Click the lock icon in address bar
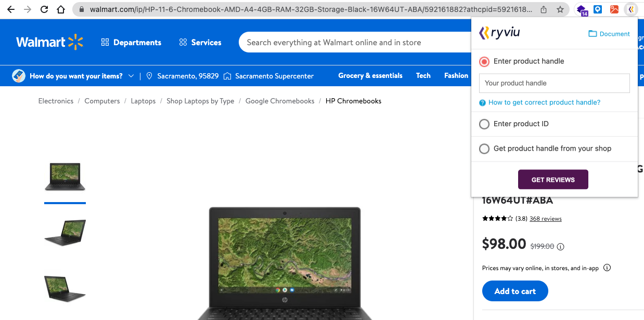 click(x=81, y=9)
